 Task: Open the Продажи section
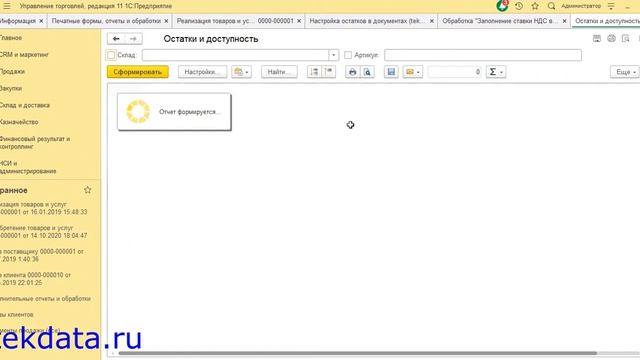(x=12, y=71)
